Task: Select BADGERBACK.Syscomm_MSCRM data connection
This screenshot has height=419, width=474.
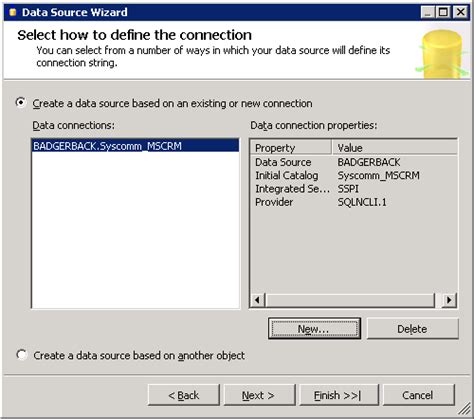Action: pyautogui.click(x=135, y=146)
